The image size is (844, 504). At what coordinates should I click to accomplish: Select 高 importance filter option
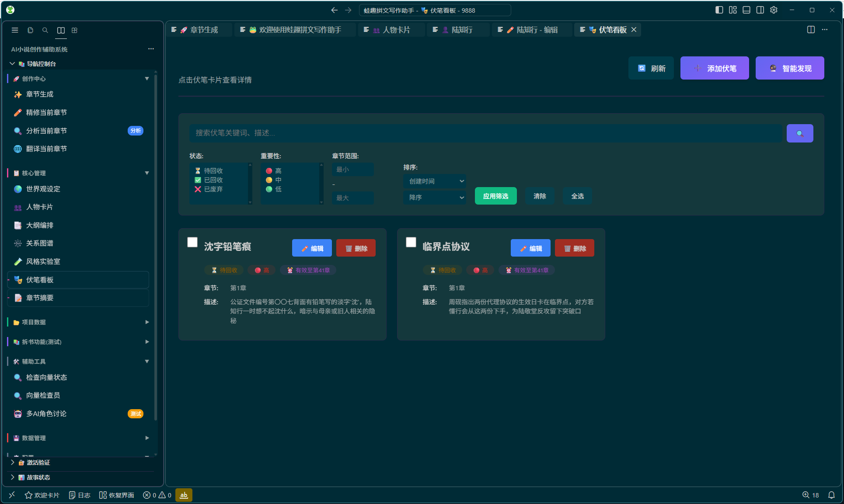pyautogui.click(x=274, y=171)
